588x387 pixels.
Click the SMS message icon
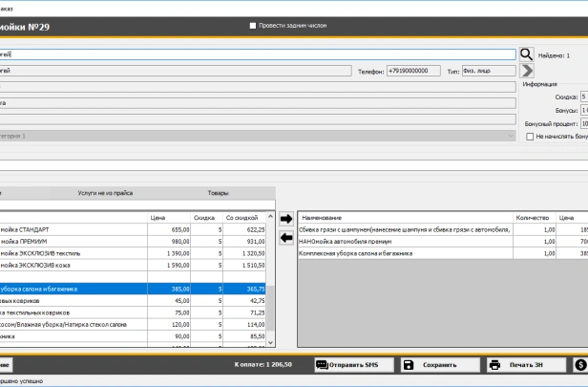(x=322, y=364)
